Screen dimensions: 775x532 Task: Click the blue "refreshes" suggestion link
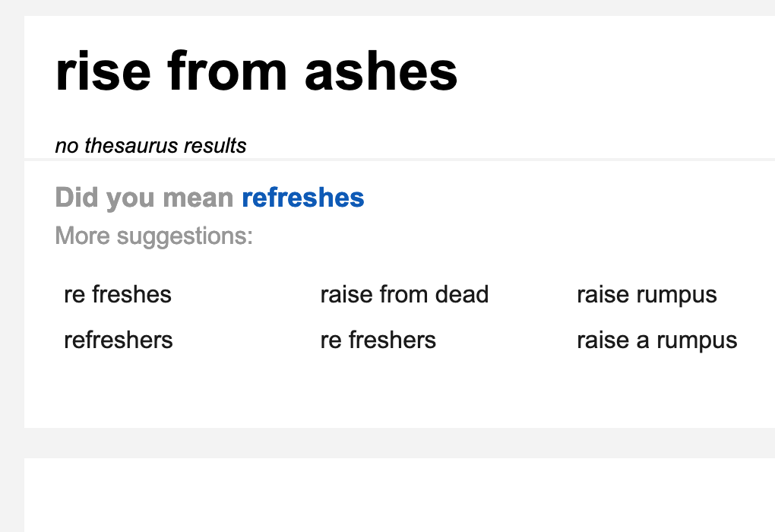(x=302, y=198)
